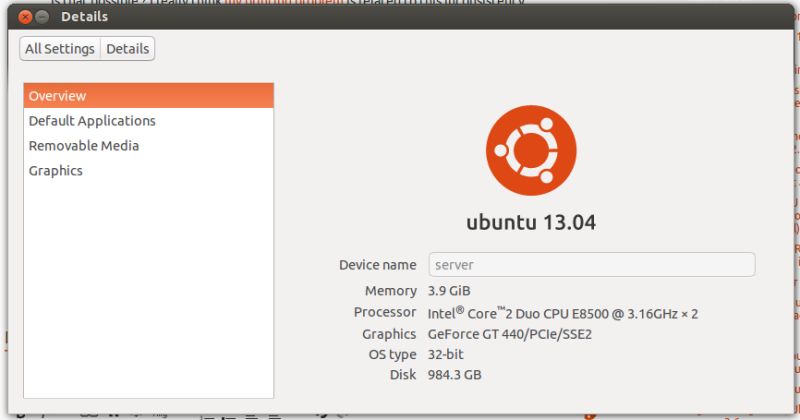Click the GeForce GT 440/PCIe/SSE2 value
The height and width of the screenshot is (420, 800).
510,334
